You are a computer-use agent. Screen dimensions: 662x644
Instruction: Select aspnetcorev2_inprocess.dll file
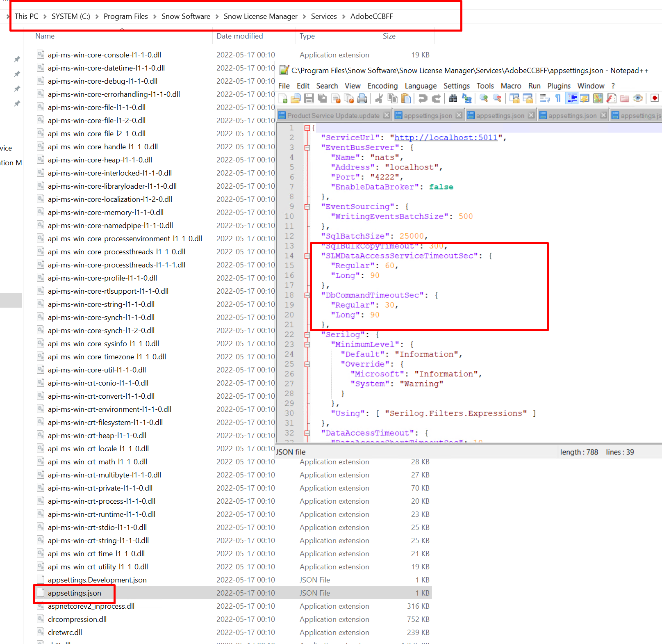click(91, 606)
